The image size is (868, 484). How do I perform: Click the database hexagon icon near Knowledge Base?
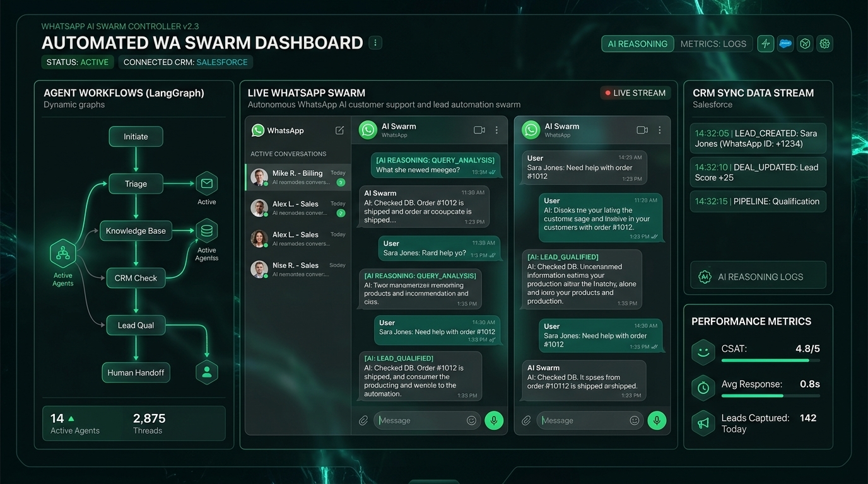click(207, 231)
